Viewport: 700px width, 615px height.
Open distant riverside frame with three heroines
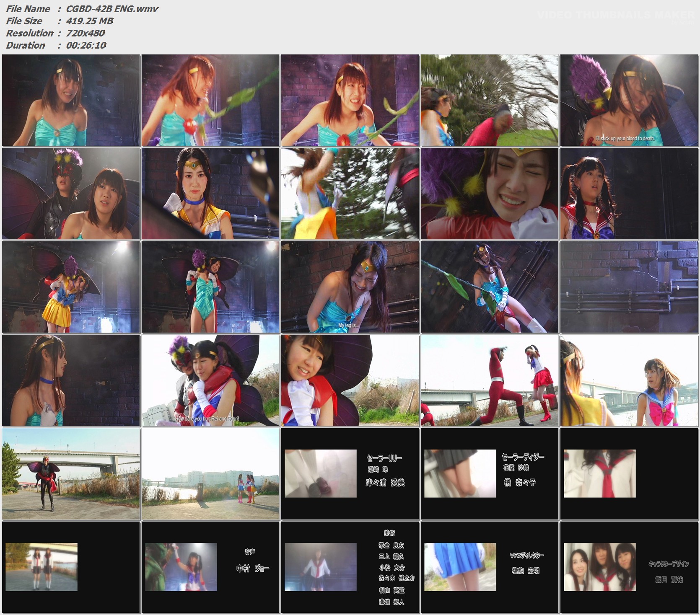[x=210, y=474]
